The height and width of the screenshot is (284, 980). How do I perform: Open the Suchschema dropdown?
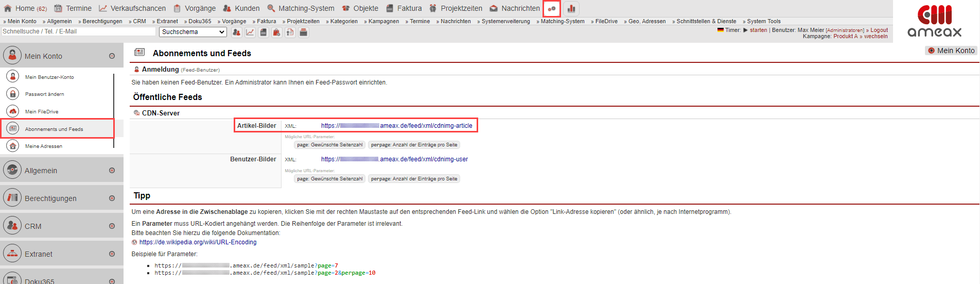pos(193,32)
